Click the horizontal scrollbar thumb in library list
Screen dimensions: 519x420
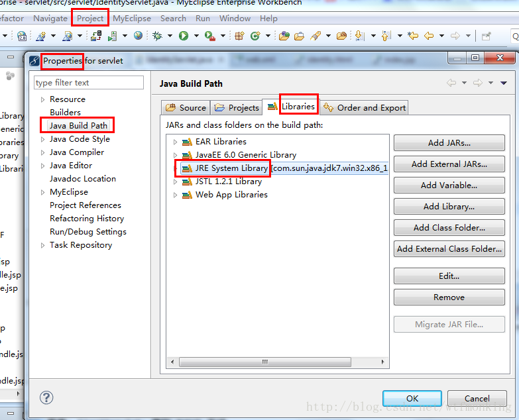[264, 362]
